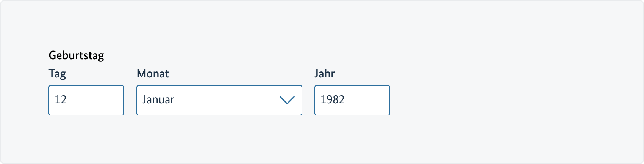Viewport: 644px width, 164px height.
Task: Select the Januar text in the month selector
Action: click(158, 100)
